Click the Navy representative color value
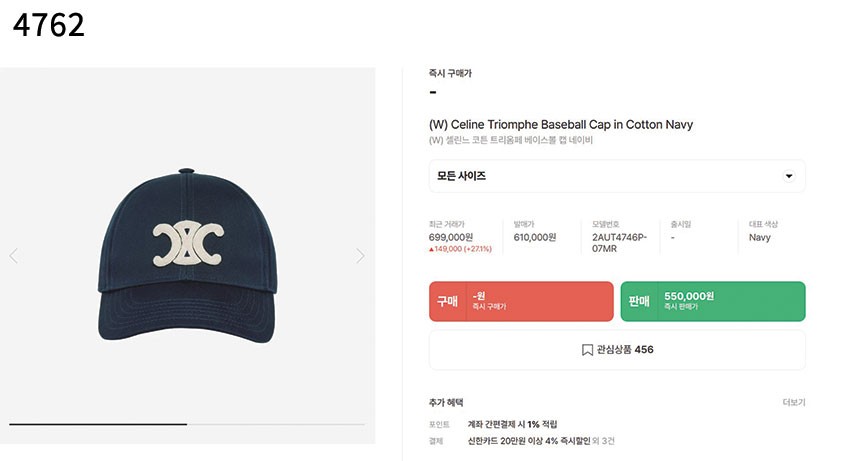Image resolution: width=860 pixels, height=461 pixels. click(x=760, y=237)
